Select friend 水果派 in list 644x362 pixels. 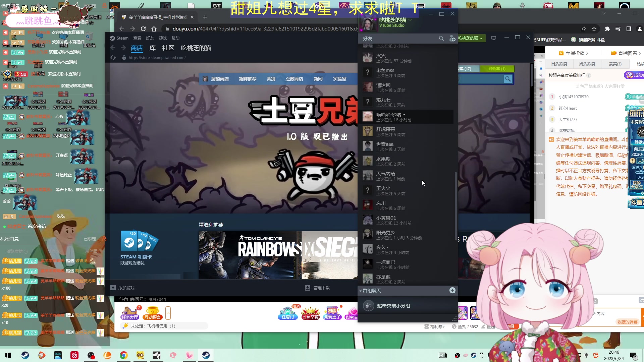[x=406, y=161]
